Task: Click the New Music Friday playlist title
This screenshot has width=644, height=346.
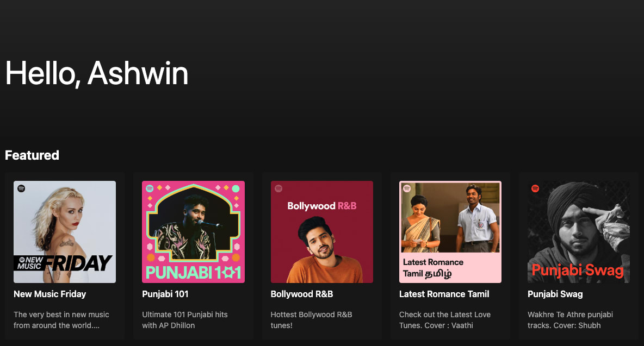Action: coord(49,294)
